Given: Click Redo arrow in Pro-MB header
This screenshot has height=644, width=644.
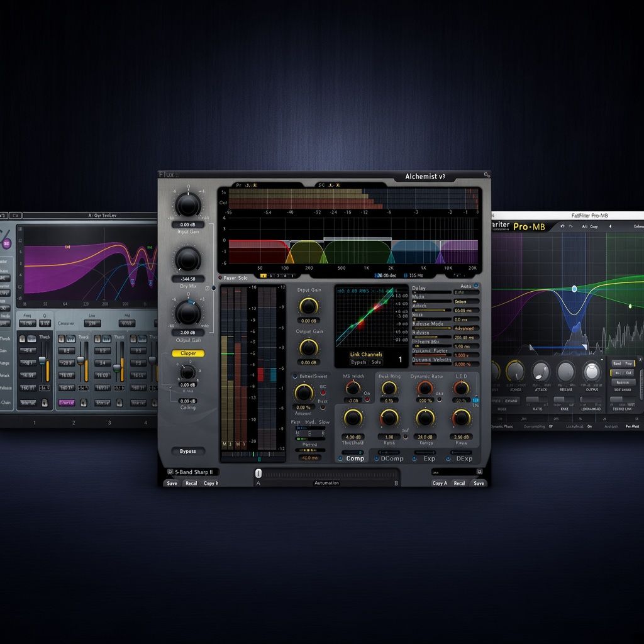Looking at the screenshot, I should (x=571, y=226).
